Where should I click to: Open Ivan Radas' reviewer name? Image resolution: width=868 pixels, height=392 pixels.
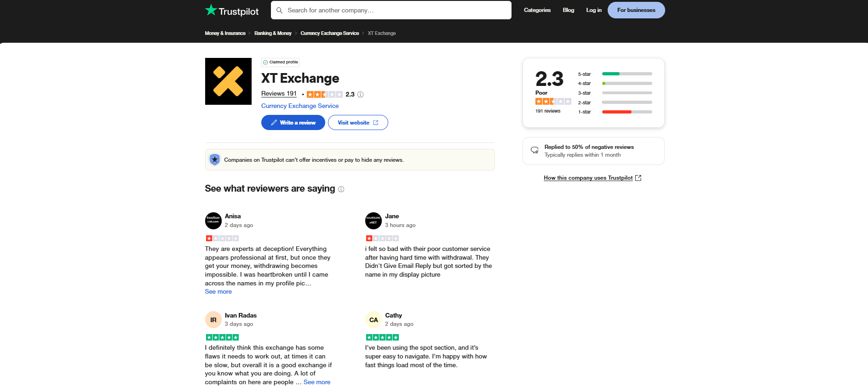[x=241, y=315]
